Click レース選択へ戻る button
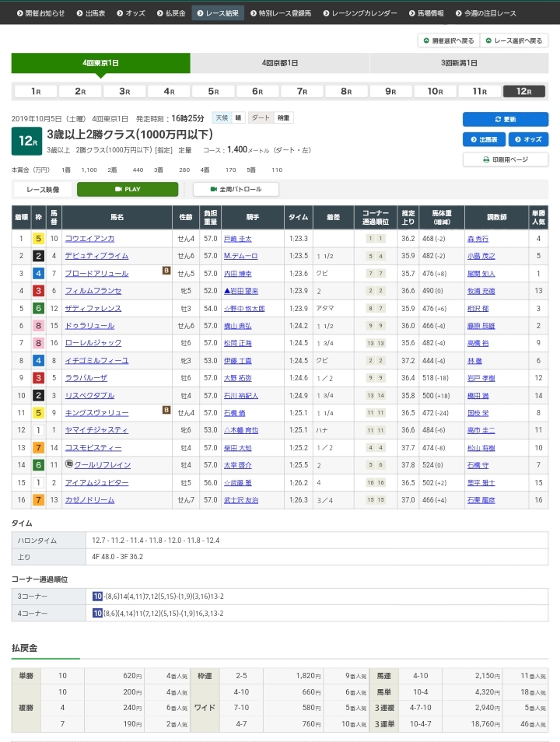The width and height of the screenshot is (560, 742). [x=514, y=40]
